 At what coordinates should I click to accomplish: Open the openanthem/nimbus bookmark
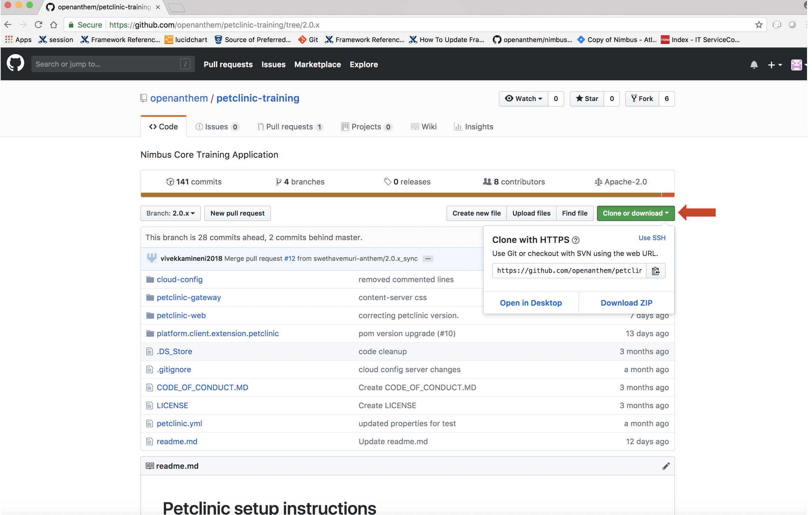[x=532, y=40]
